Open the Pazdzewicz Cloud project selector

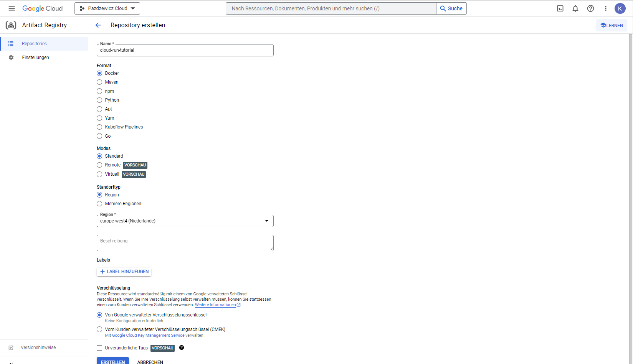click(107, 8)
